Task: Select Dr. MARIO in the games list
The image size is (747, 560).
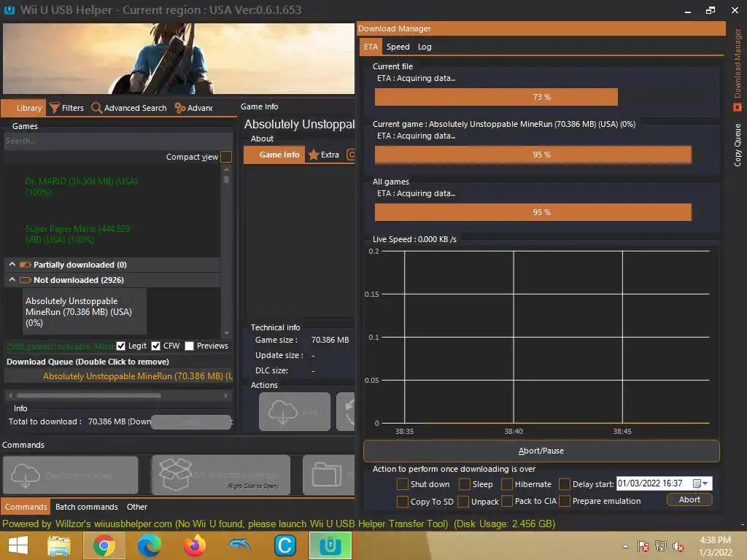Action: [82, 187]
